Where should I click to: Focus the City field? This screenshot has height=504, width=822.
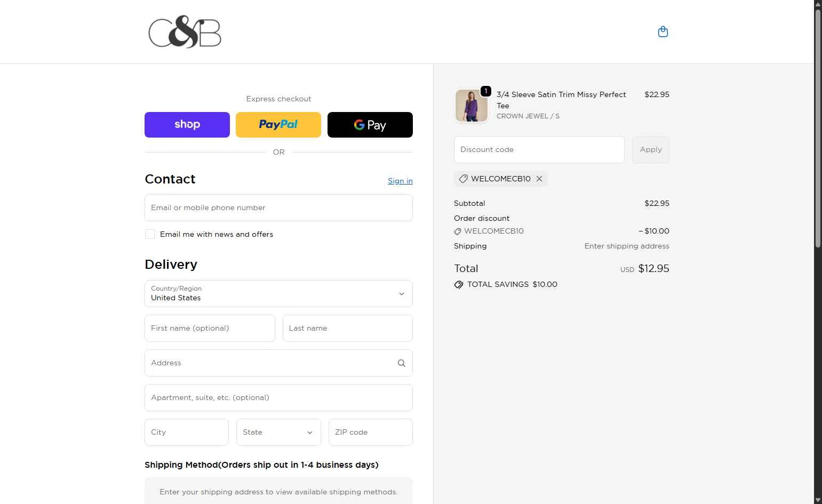pyautogui.click(x=187, y=433)
